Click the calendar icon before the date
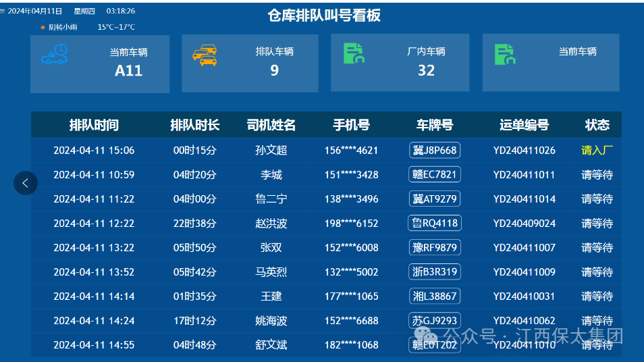The image size is (644, 362). [x=3, y=11]
